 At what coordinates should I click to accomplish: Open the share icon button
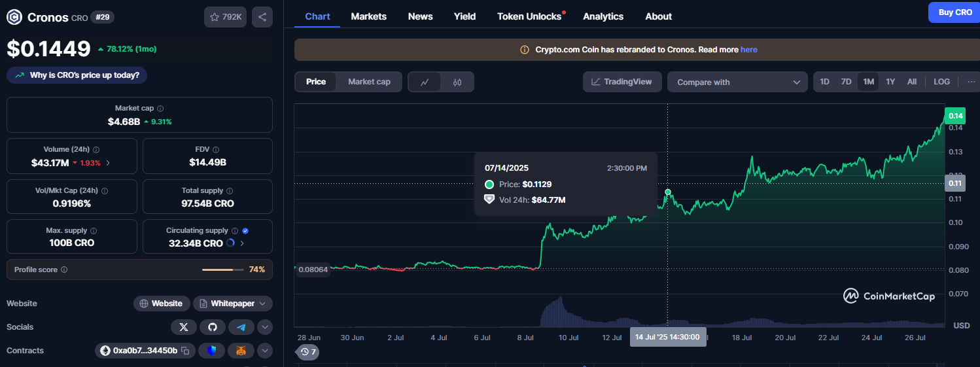[262, 17]
